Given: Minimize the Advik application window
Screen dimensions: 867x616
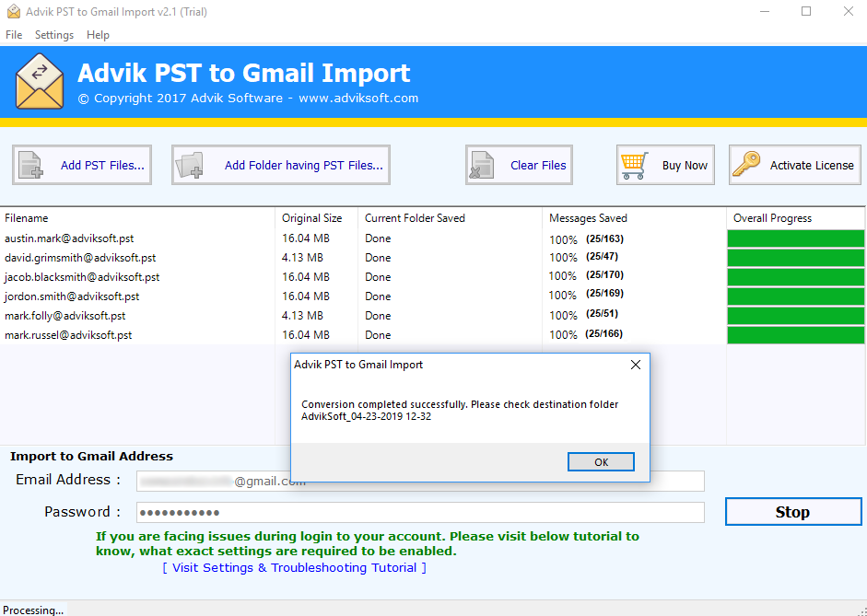Looking at the screenshot, I should click(x=765, y=12).
